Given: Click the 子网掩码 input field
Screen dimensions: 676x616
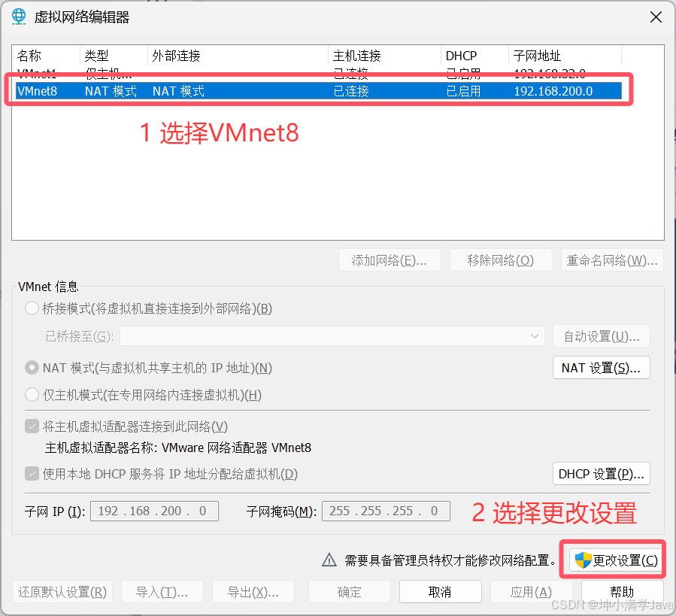Looking at the screenshot, I should pos(386,511).
